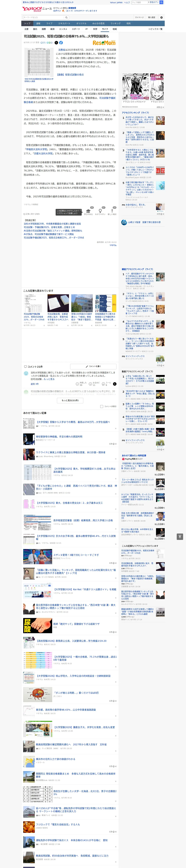Switch to the エキスパート tab
Screen dimensions: 186x868
64,24
